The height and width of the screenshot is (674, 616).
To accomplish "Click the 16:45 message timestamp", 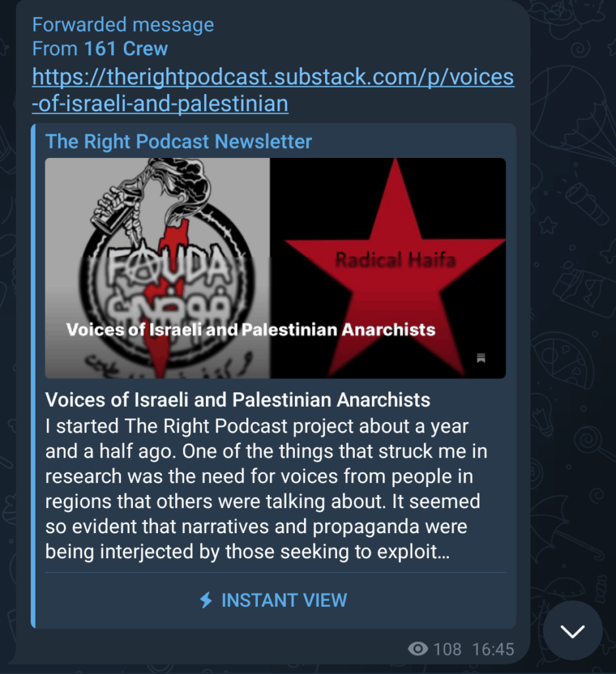I will (x=493, y=649).
